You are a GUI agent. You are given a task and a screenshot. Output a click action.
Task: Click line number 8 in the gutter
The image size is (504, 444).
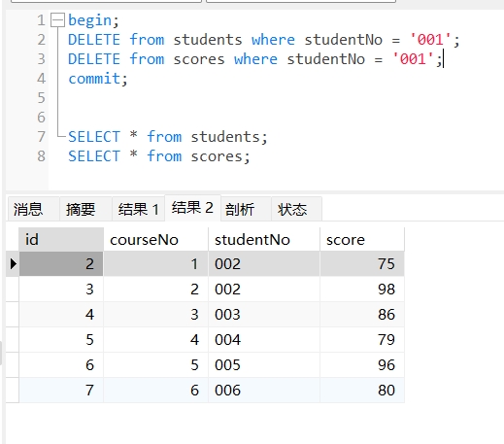(41, 156)
